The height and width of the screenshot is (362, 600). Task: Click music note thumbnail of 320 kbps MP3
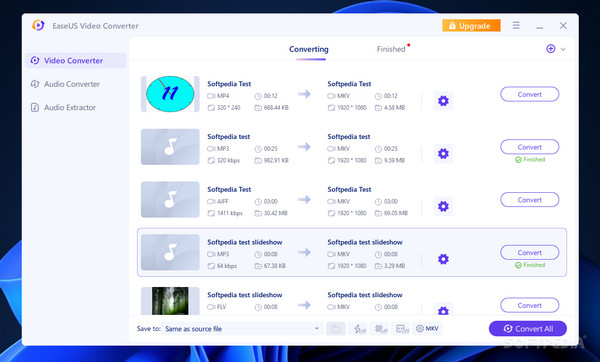click(x=170, y=147)
